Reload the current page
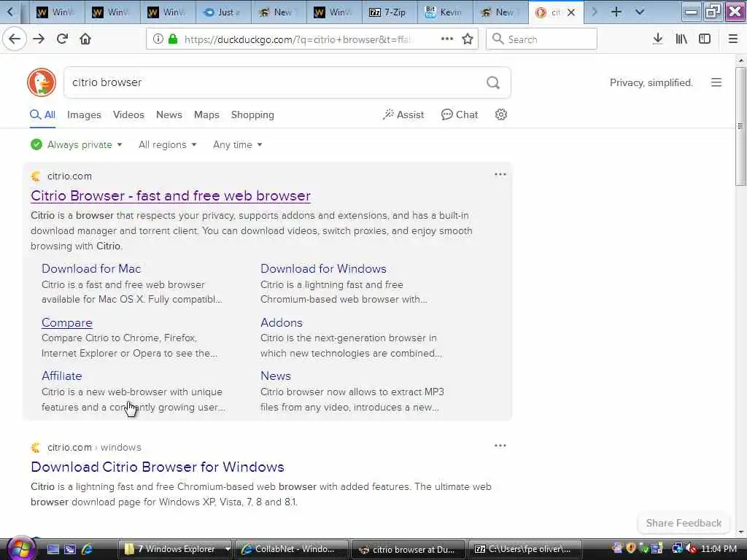 [x=62, y=39]
